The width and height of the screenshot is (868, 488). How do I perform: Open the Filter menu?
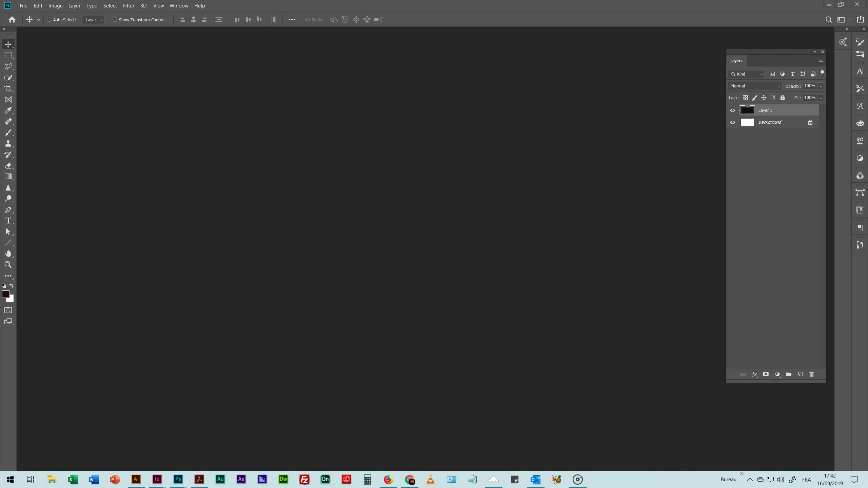coord(129,6)
